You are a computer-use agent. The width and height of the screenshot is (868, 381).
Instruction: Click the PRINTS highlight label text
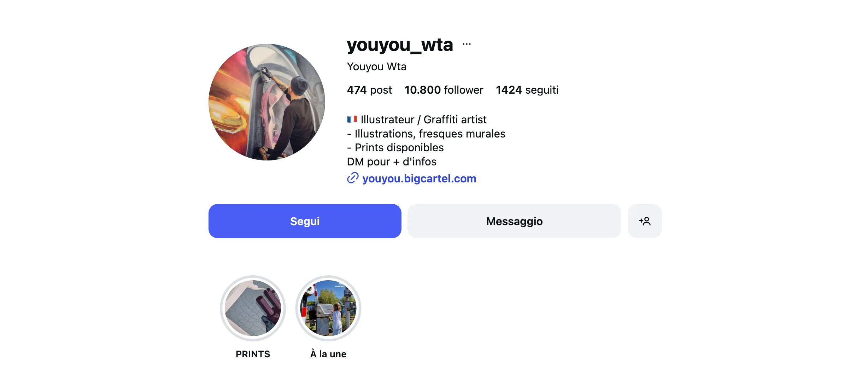point(253,354)
